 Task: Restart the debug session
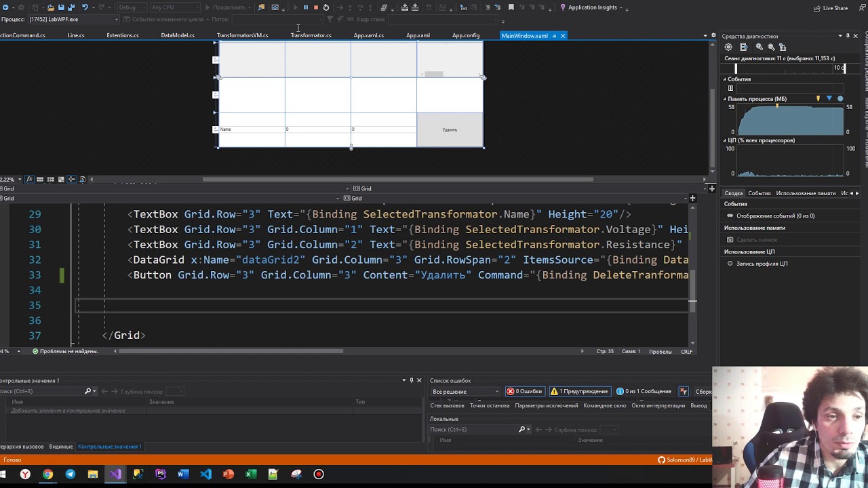(x=326, y=7)
